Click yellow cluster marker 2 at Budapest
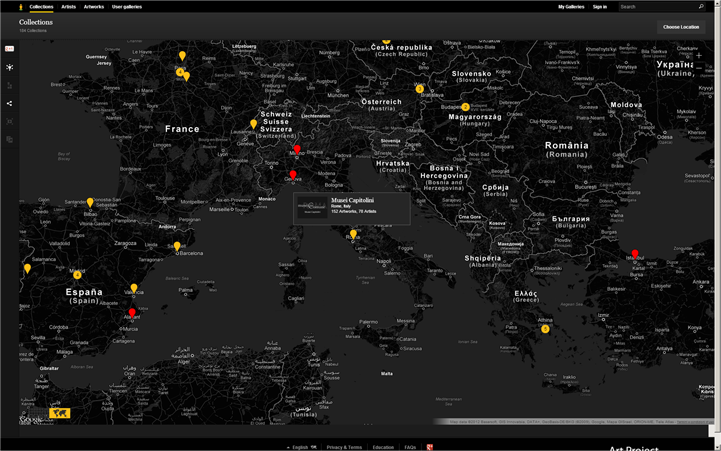 [x=465, y=107]
